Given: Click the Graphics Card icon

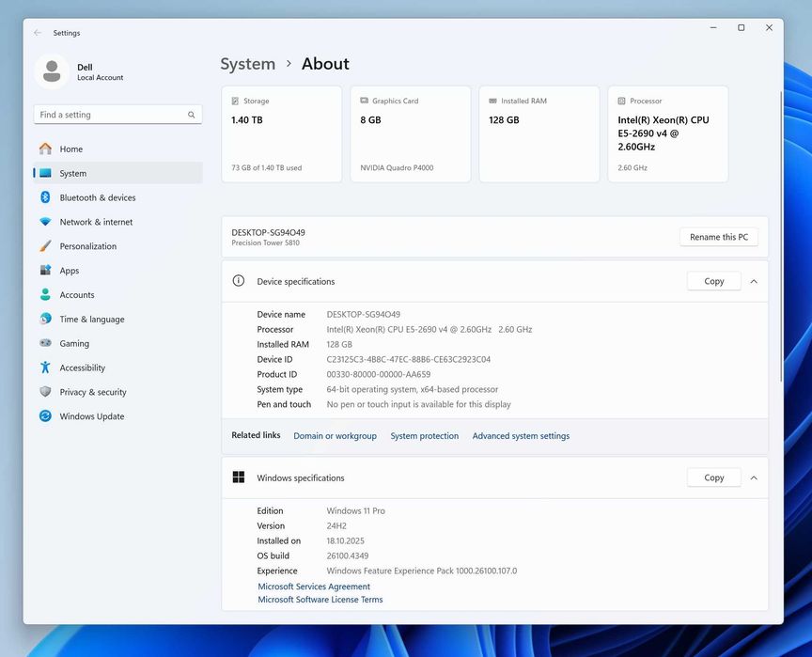Looking at the screenshot, I should pyautogui.click(x=364, y=101).
